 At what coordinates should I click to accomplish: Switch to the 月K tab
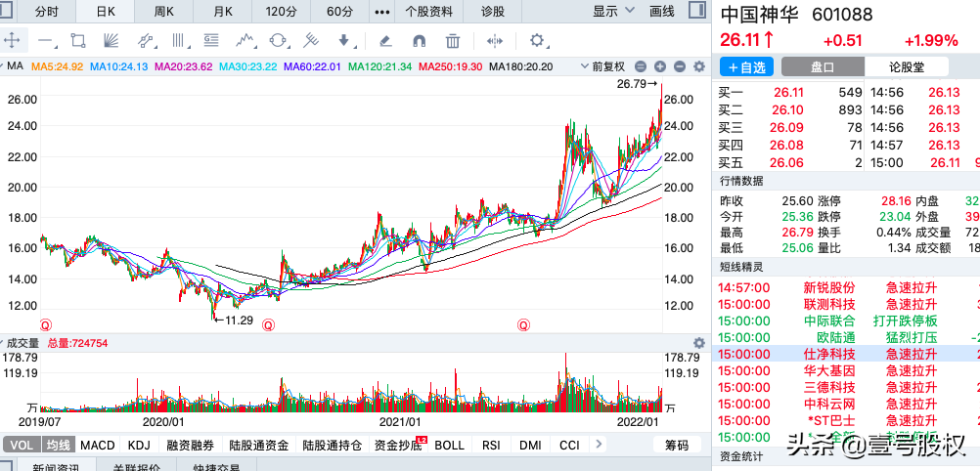point(222,12)
